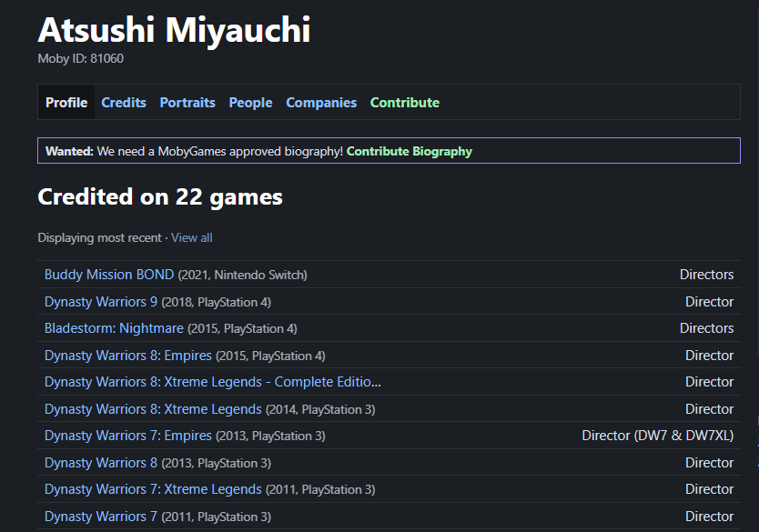The image size is (759, 532).
Task: Click the Wanted: biography notice text
Action: (194, 151)
